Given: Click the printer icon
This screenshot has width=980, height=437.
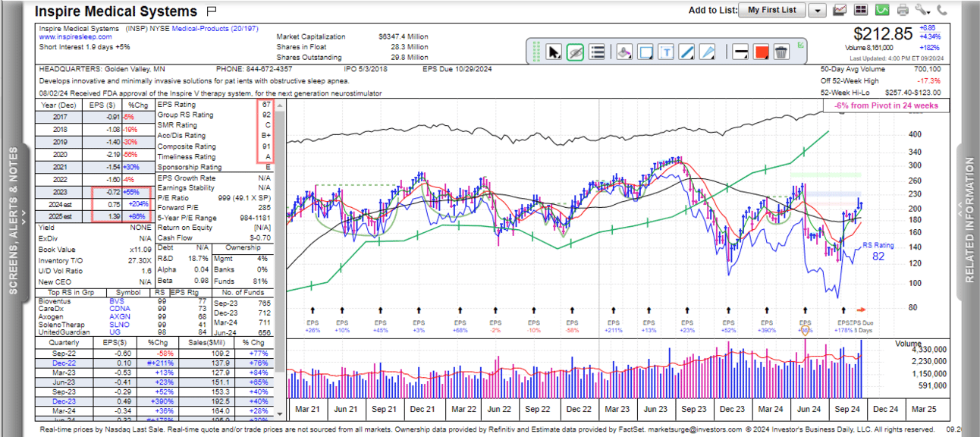Looking at the screenshot, I should tap(903, 10).
